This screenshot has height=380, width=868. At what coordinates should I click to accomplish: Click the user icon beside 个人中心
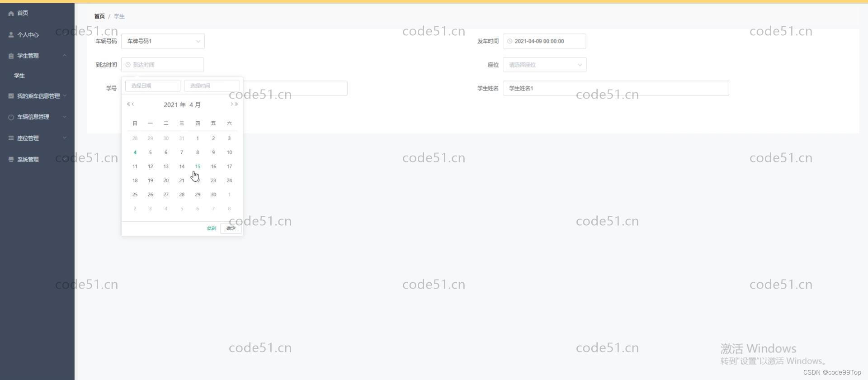[11, 35]
